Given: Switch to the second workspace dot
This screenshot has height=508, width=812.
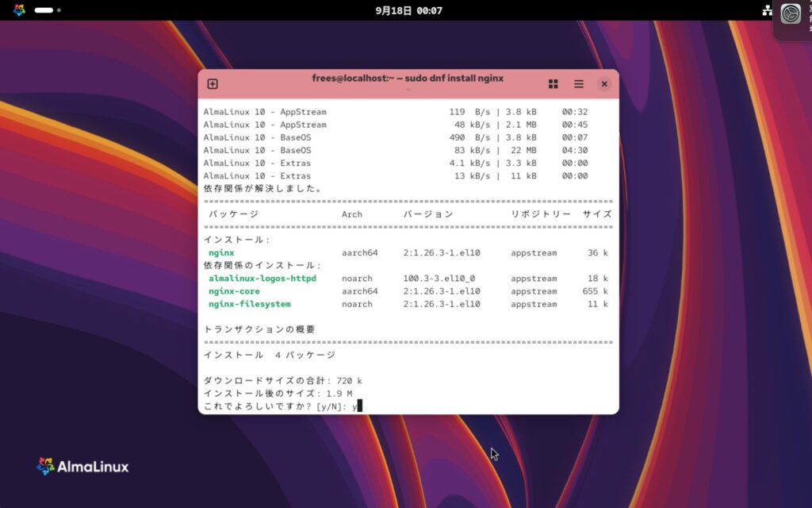Looking at the screenshot, I should pyautogui.click(x=59, y=10).
